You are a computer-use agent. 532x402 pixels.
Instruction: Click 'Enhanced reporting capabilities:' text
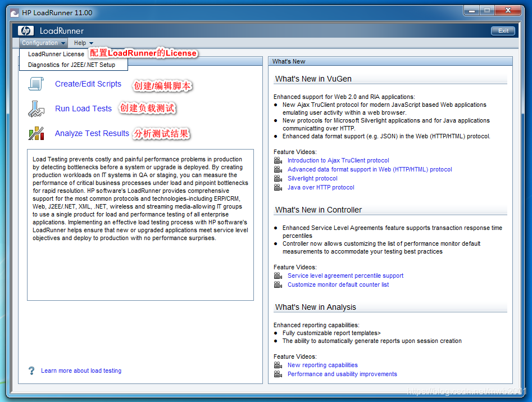pyautogui.click(x=316, y=325)
